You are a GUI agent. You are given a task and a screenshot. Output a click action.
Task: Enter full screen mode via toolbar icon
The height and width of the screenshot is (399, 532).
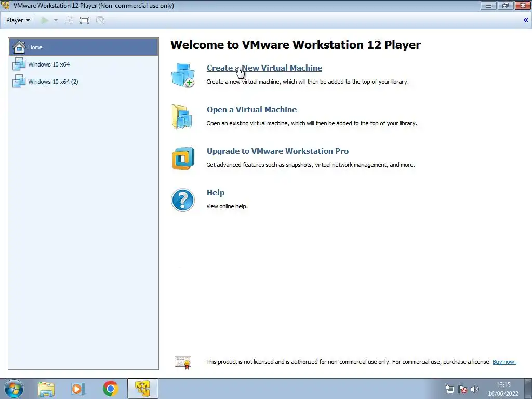tap(85, 20)
